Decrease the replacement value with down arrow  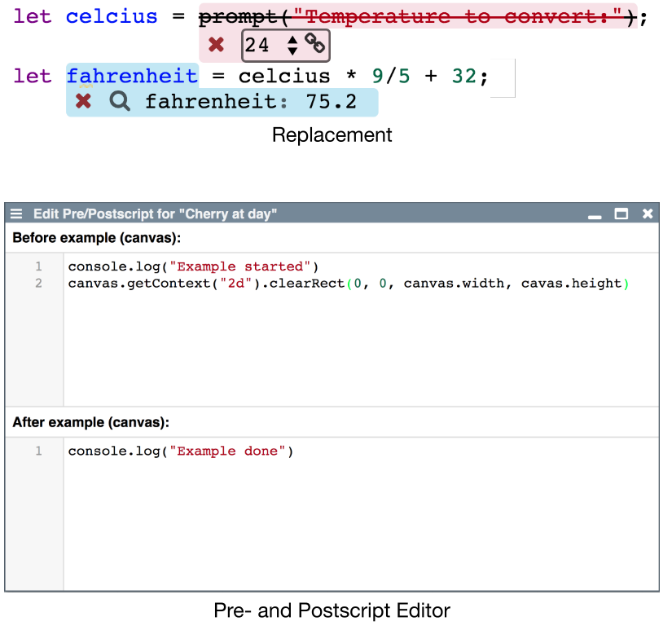pos(292,51)
